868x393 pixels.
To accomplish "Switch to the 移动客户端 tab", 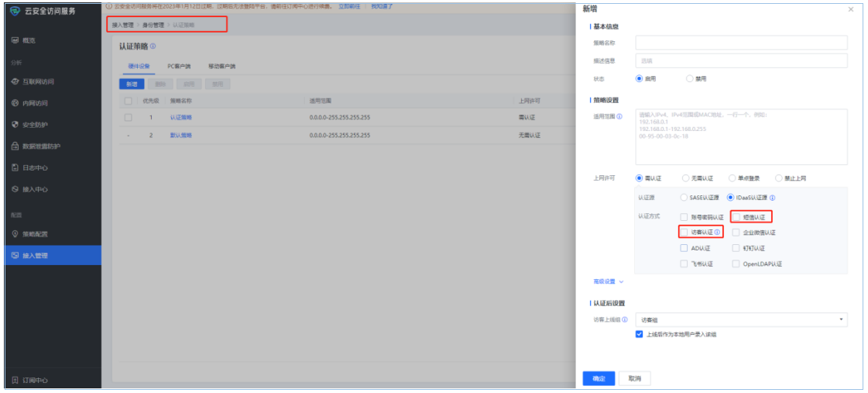I will tap(221, 67).
